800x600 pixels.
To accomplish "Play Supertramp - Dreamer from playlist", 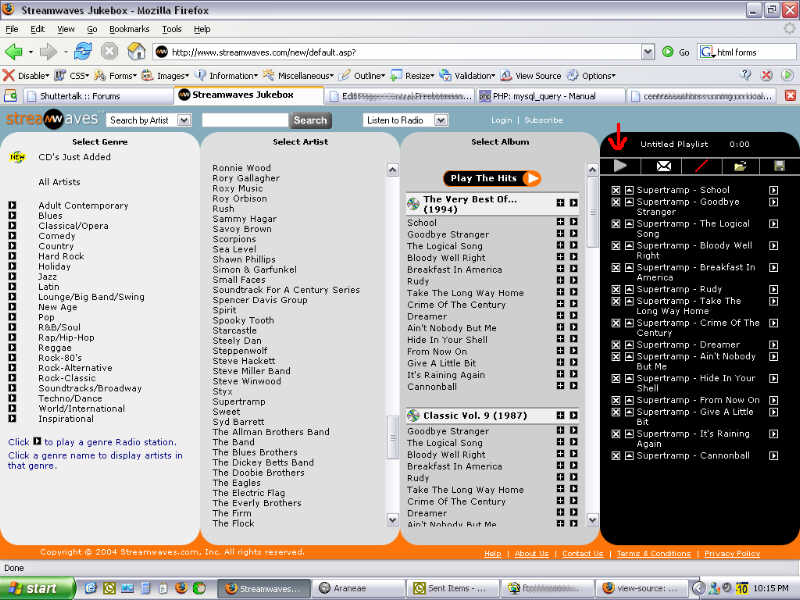I will coord(773,345).
